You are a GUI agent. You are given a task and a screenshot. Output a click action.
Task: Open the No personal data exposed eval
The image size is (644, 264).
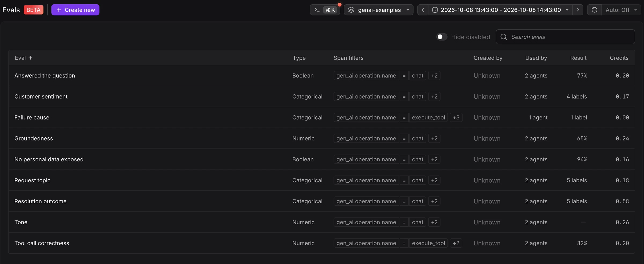49,159
